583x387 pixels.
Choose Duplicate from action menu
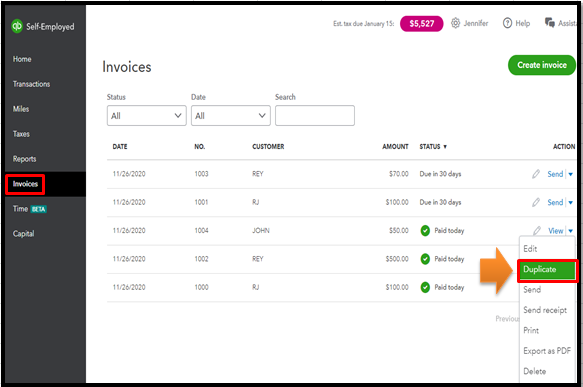pos(548,270)
